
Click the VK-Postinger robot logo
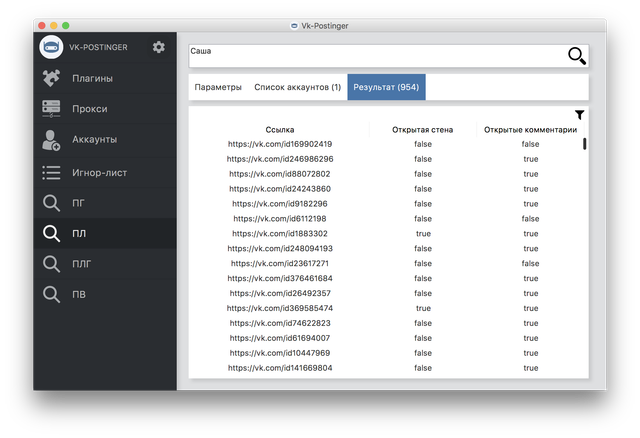click(x=51, y=47)
